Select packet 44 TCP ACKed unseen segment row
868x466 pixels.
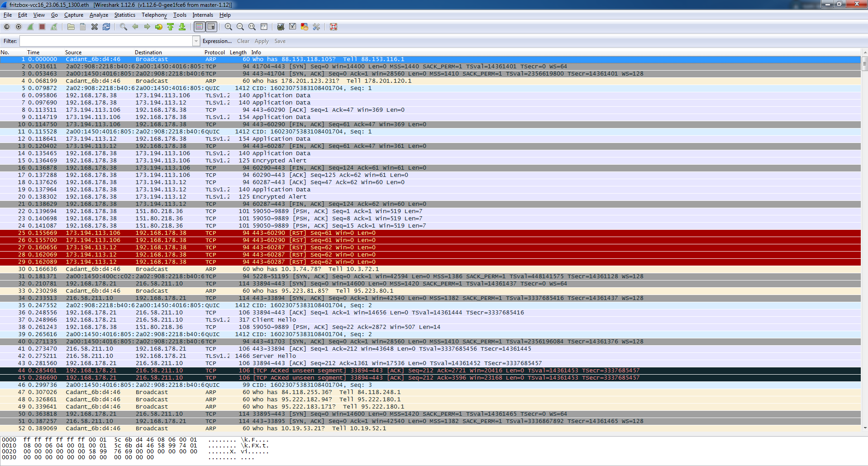[430, 371]
